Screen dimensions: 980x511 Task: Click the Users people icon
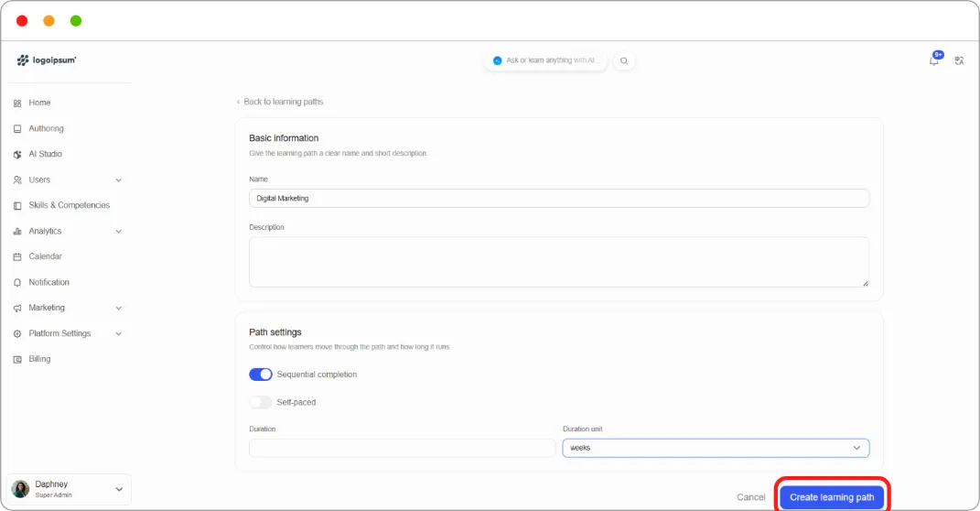pyautogui.click(x=17, y=180)
